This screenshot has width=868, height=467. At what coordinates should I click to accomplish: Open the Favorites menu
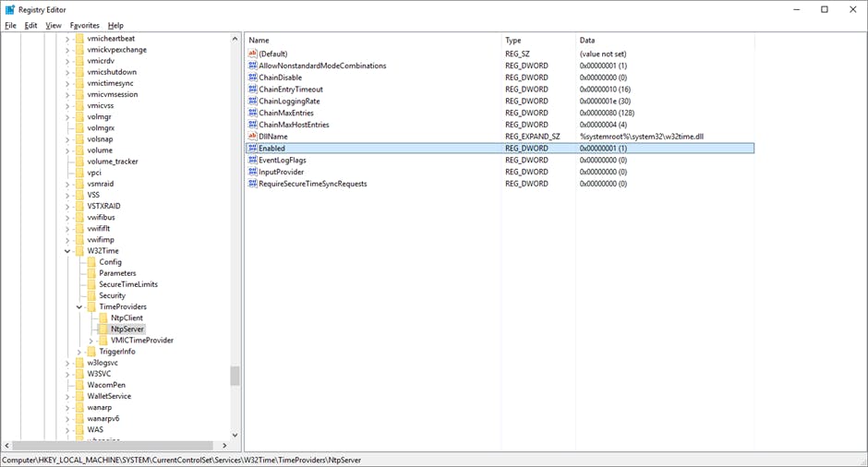84,25
